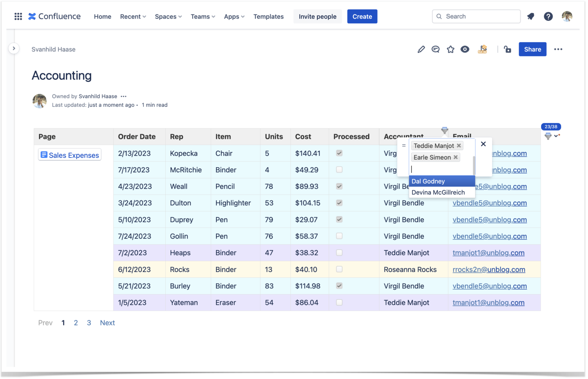
Task: Open the chevron dropdown beside the filter badge
Action: pos(557,135)
